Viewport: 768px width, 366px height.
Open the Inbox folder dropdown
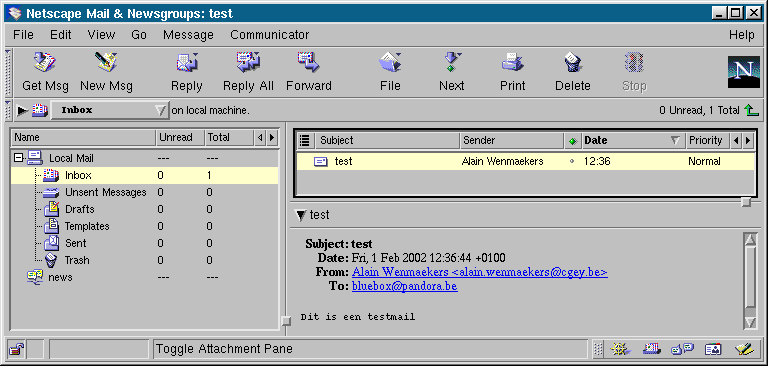[110, 110]
